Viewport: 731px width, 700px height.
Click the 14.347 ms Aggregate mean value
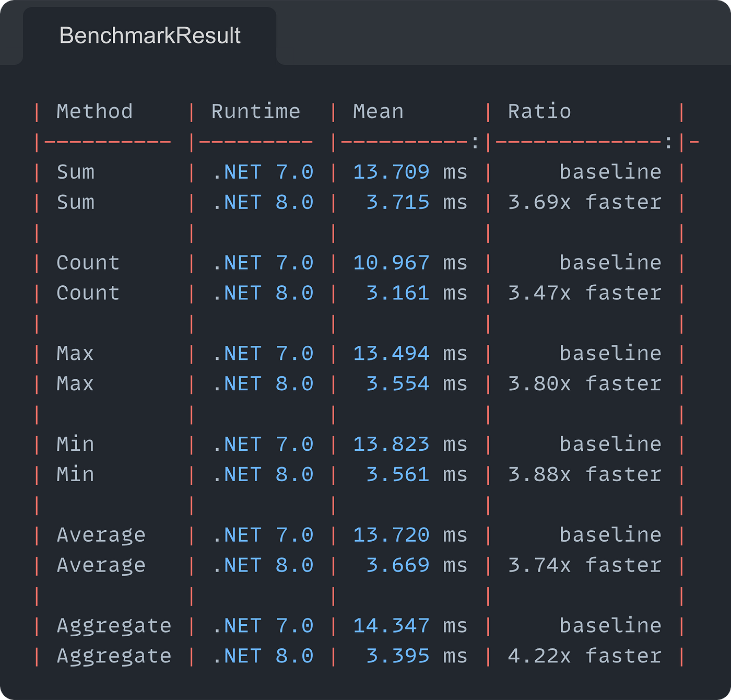coord(410,626)
